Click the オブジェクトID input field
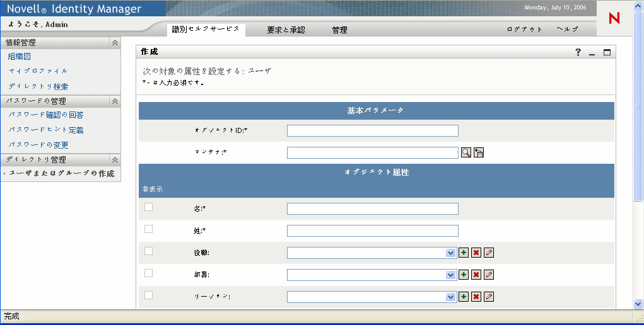The height and width of the screenshot is (325, 644). (373, 131)
